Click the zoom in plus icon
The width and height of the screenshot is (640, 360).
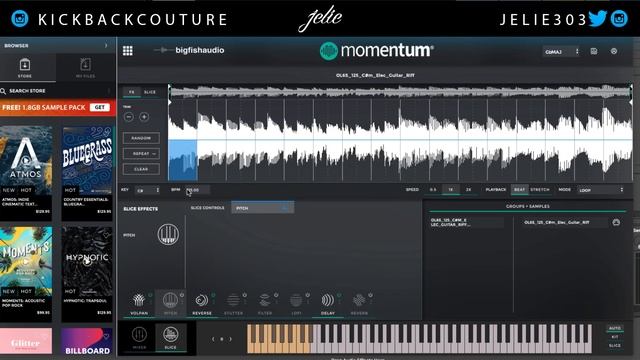tap(144, 117)
